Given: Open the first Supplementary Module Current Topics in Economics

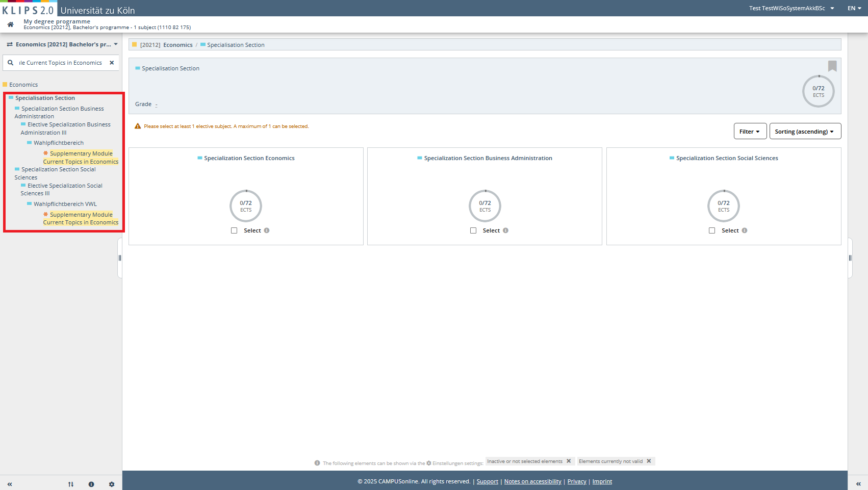Looking at the screenshot, I should [x=81, y=158].
